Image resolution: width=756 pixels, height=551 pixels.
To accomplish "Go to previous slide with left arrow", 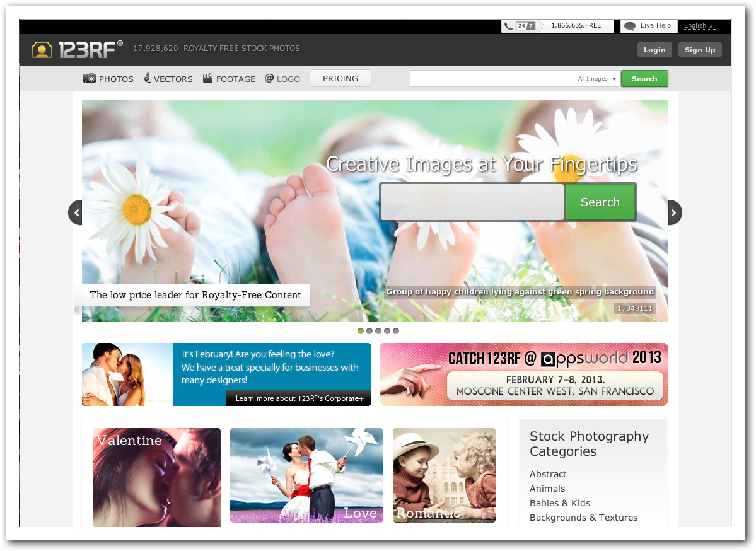I will tap(75, 212).
